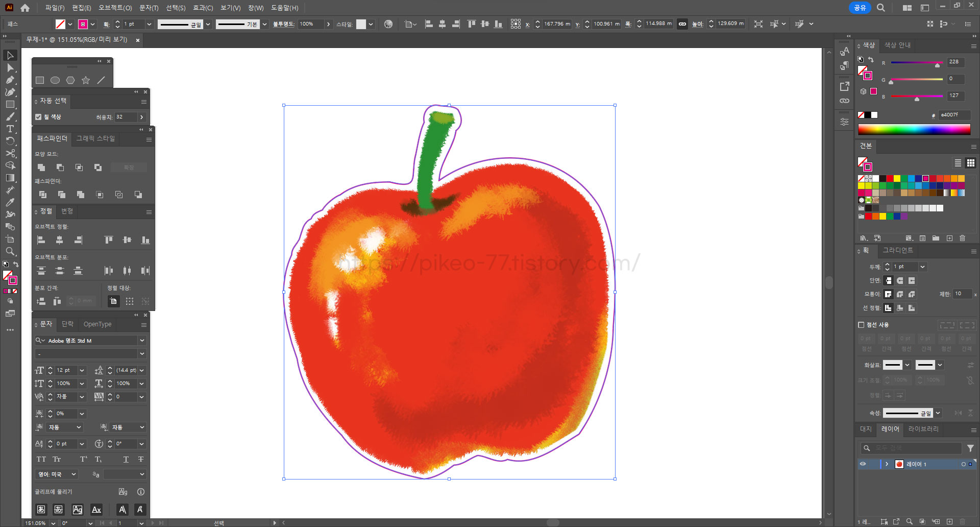The height and width of the screenshot is (527, 980).
Task: Open stroke 두께 dropdown in Stroke panel
Action: pyautogui.click(x=923, y=267)
